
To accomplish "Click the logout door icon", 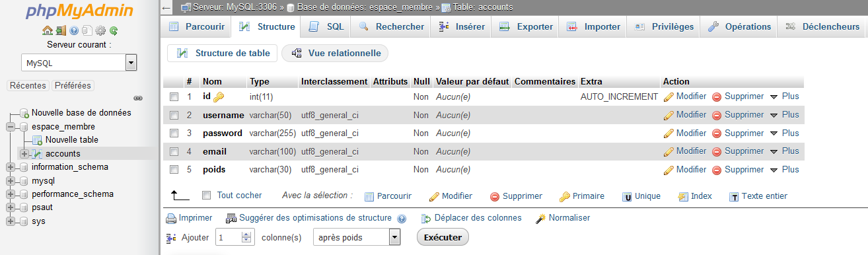I will click(60, 30).
